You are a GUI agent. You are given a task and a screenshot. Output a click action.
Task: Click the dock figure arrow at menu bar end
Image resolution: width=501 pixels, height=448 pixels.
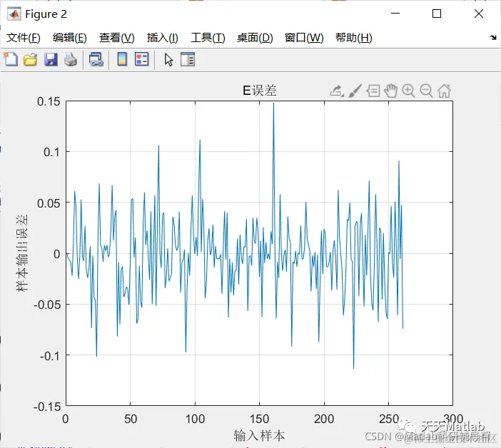coord(493,38)
